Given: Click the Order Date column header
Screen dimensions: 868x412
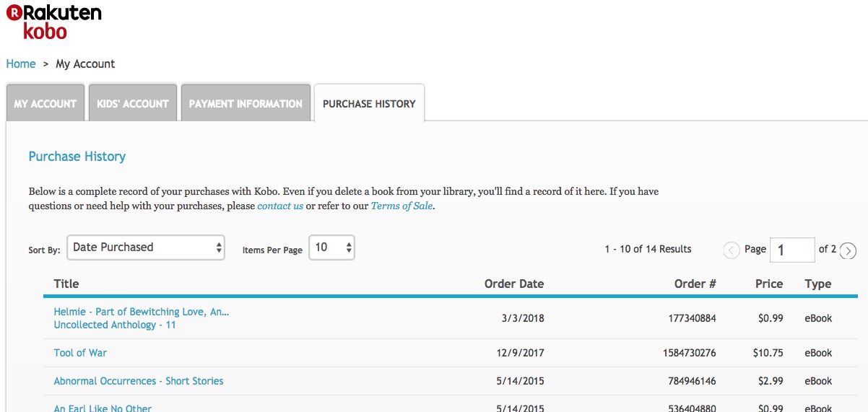Looking at the screenshot, I should pos(514,284).
